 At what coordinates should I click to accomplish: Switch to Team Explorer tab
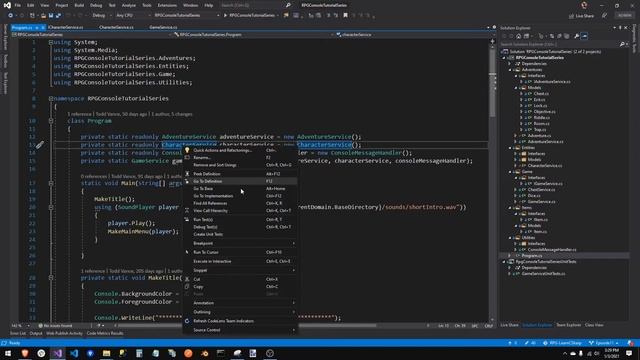click(x=568, y=325)
